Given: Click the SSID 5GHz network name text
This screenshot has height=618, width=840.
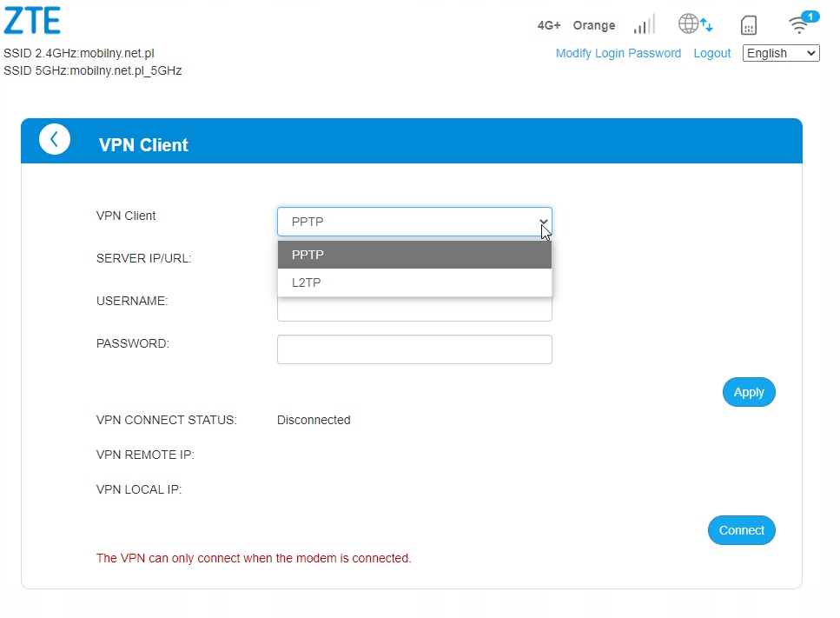Looking at the screenshot, I should (x=93, y=70).
